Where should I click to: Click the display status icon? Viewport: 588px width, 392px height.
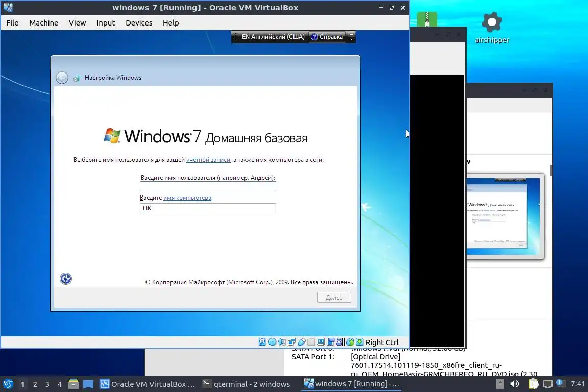[x=321, y=342]
